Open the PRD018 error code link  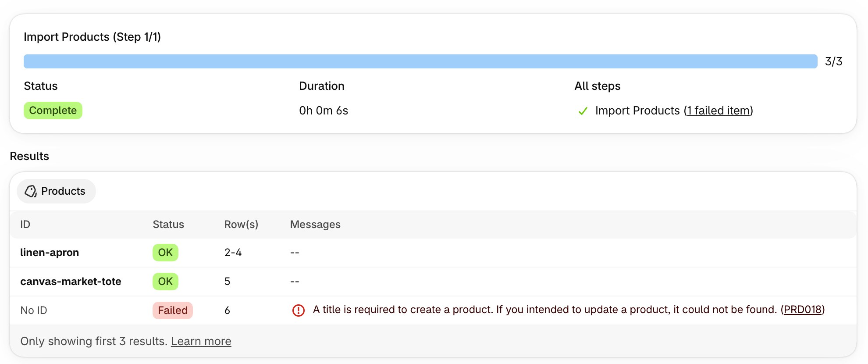[x=802, y=310]
